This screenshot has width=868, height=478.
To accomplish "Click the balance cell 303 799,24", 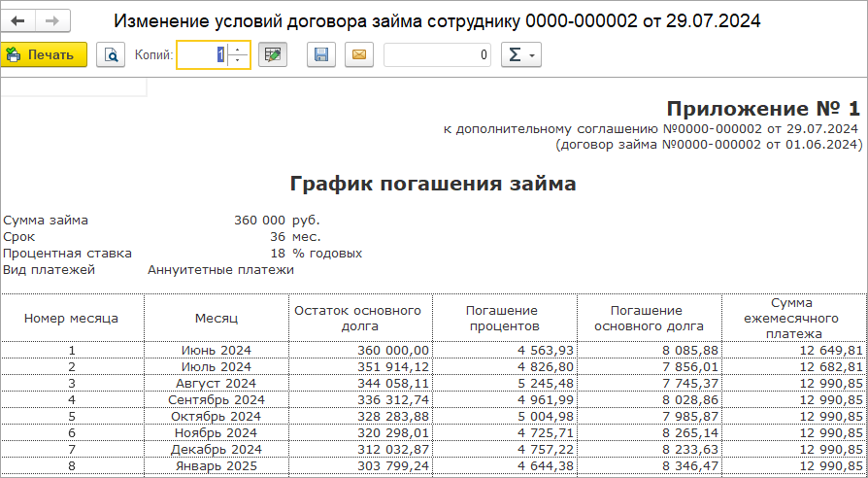I will (360, 465).
